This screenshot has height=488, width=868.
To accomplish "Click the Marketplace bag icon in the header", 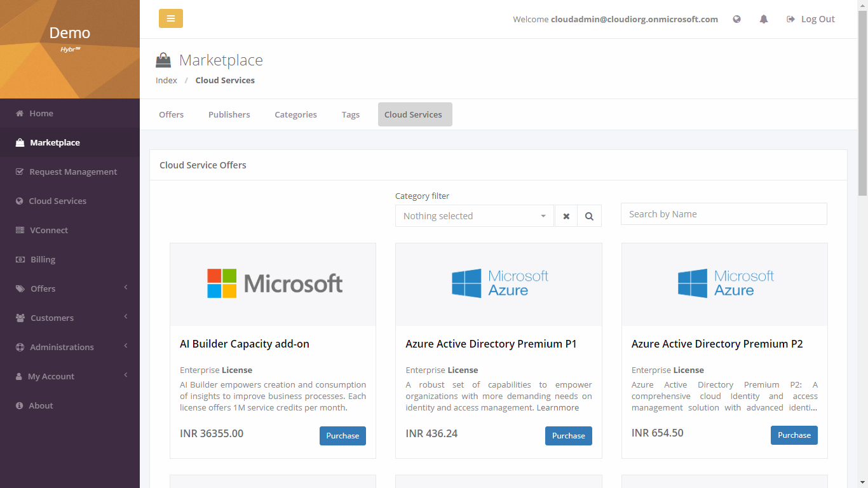I will [163, 58].
